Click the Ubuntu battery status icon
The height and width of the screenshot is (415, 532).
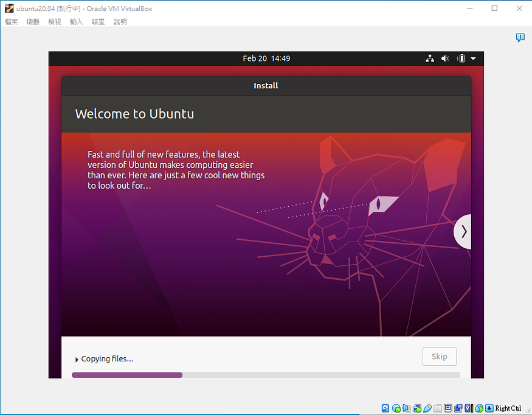461,58
